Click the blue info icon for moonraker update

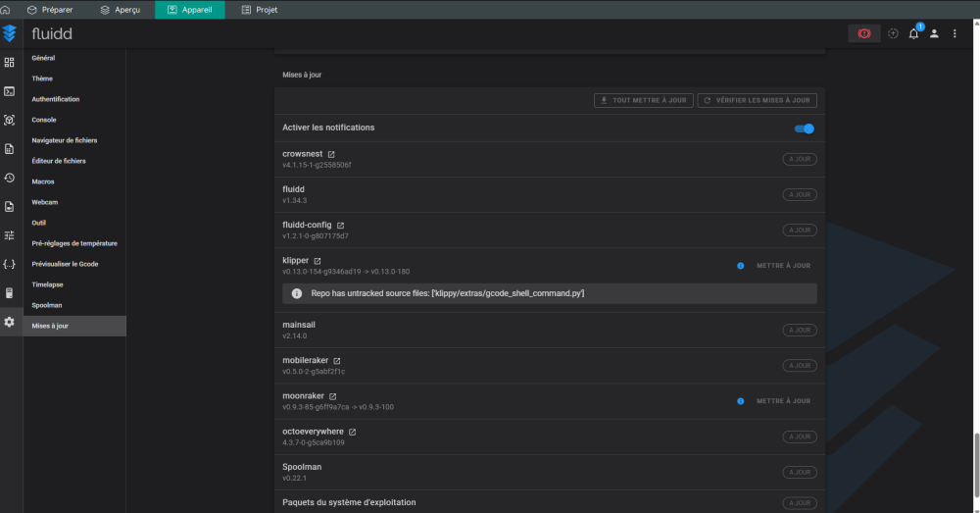tap(741, 401)
